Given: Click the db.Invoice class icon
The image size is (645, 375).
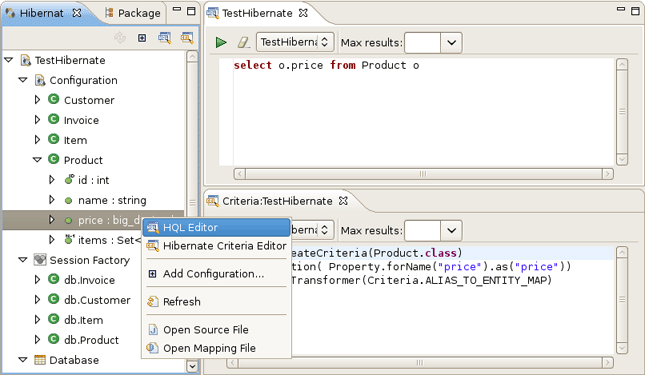Looking at the screenshot, I should (x=53, y=279).
